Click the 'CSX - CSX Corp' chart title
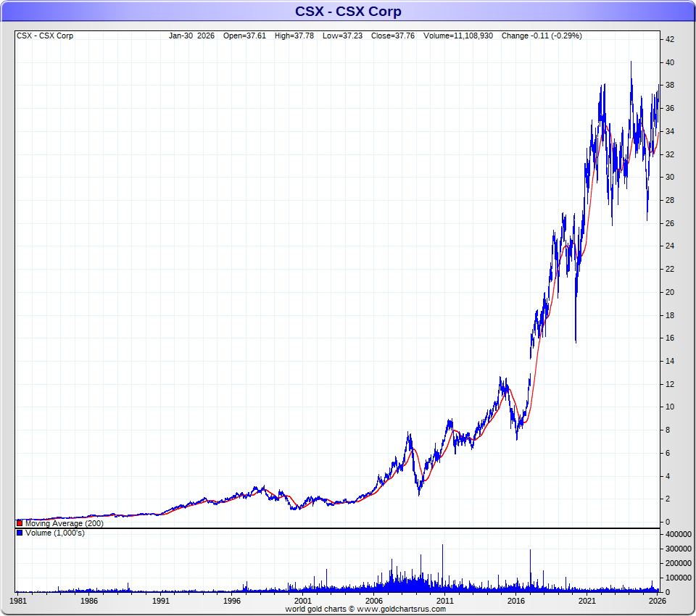This screenshot has height=616, width=696. click(x=348, y=11)
